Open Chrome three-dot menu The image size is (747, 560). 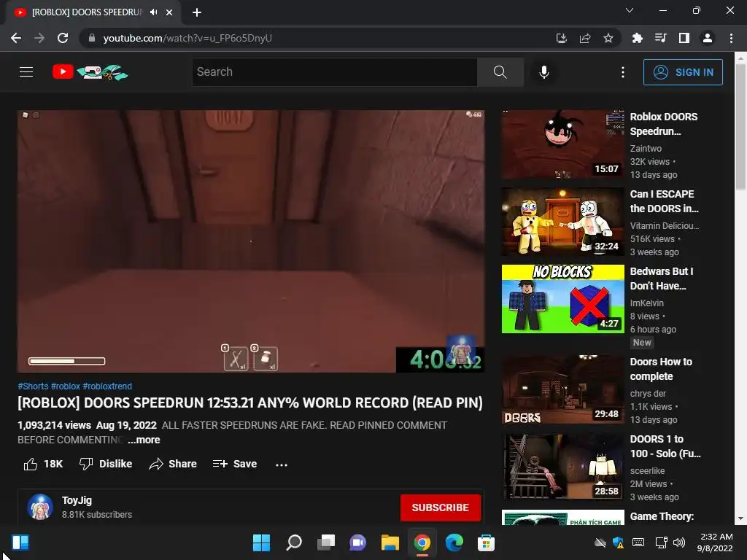(x=731, y=38)
